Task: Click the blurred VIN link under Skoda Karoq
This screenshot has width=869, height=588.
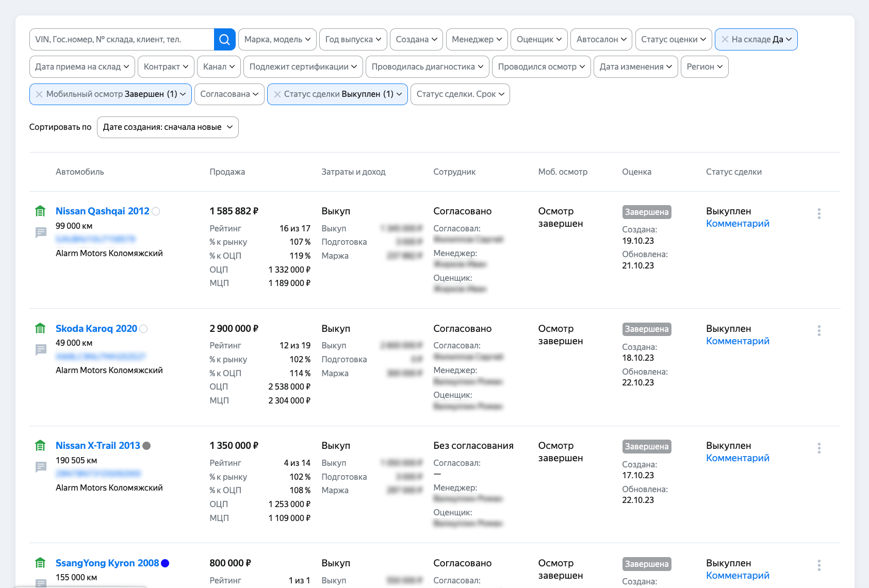Action: (101, 356)
